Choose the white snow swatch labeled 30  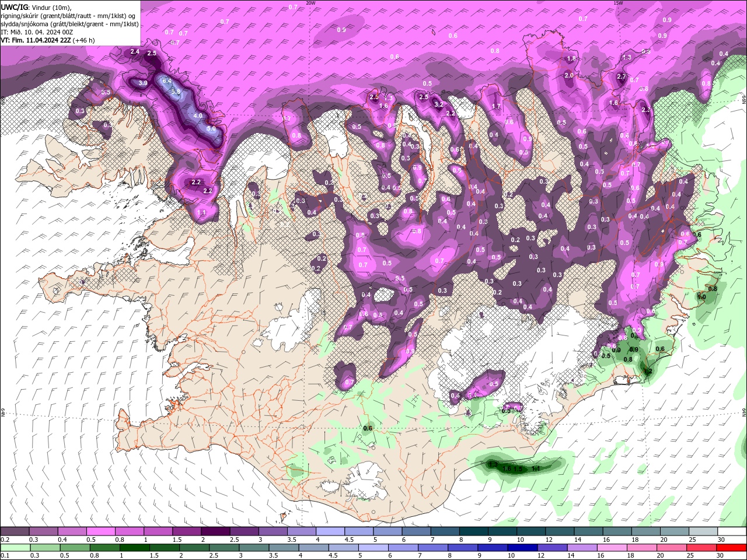(x=732, y=531)
